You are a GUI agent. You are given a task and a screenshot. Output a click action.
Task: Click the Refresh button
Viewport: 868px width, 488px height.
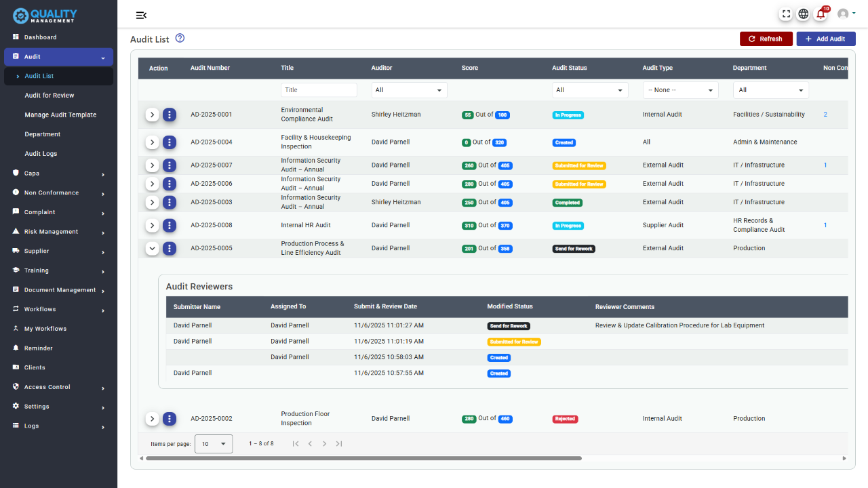click(x=765, y=39)
